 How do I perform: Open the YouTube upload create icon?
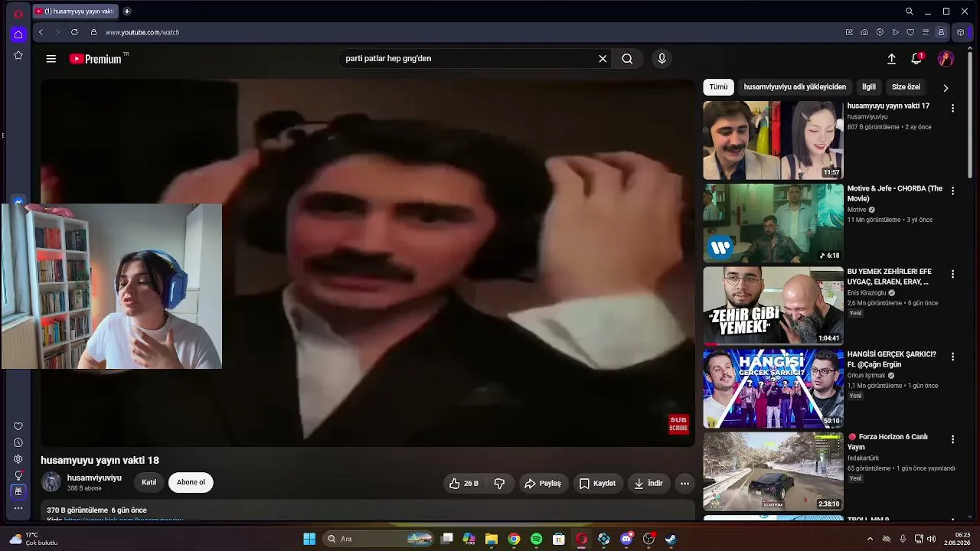pyautogui.click(x=891, y=59)
